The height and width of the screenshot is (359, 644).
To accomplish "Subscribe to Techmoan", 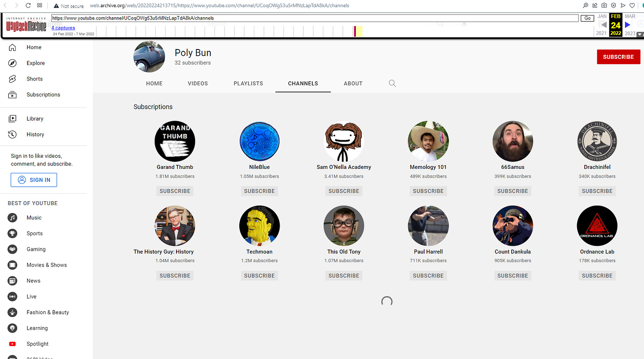I will coord(259,275).
